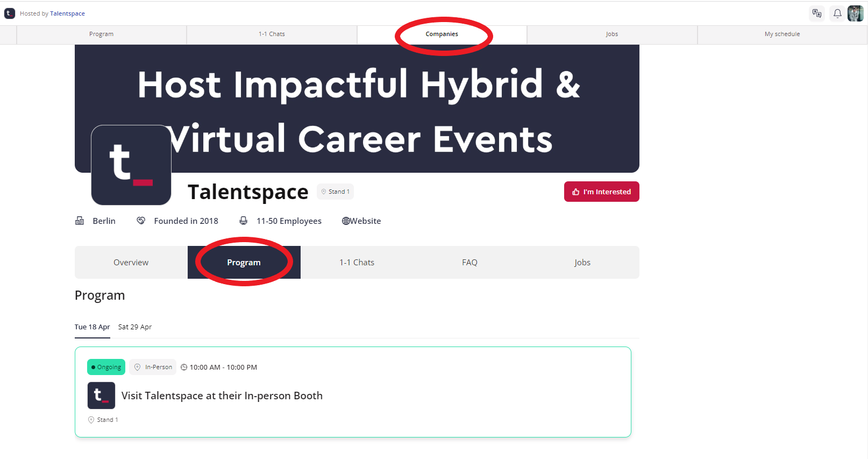
Task: Select the company Program tab
Action: [x=244, y=263]
